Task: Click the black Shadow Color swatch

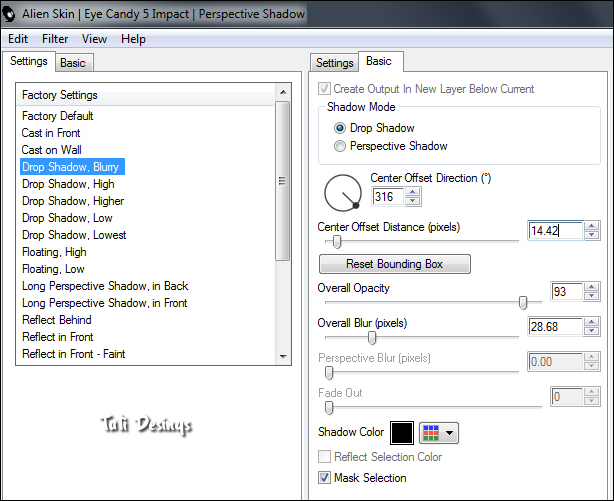Action: pyautogui.click(x=401, y=433)
